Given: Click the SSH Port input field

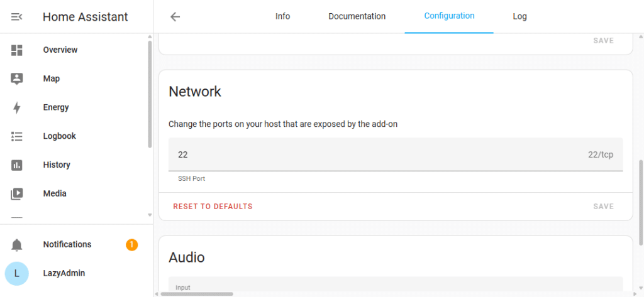Looking at the screenshot, I should tap(377, 154).
